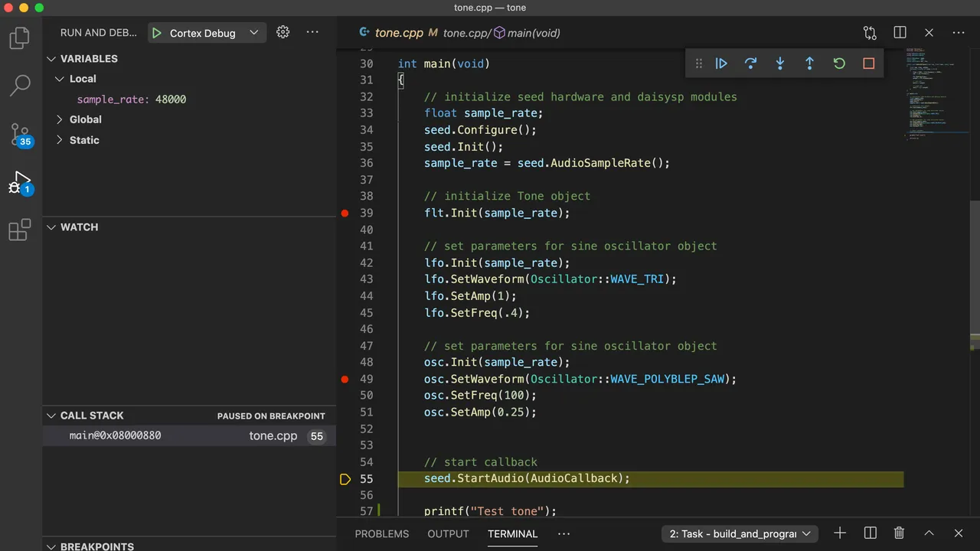Screen dimensions: 980x551
Task: Open Source Control view with 35 changes
Action: (x=20, y=134)
